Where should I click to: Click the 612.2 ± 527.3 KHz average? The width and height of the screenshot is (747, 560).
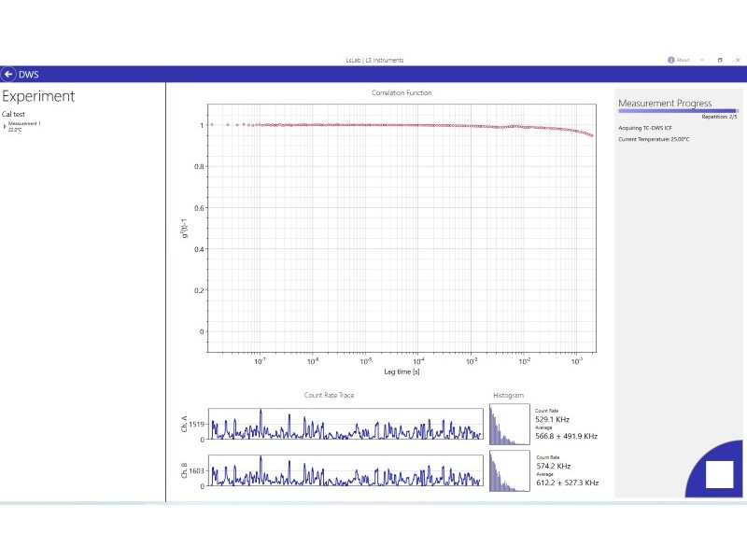[568, 483]
